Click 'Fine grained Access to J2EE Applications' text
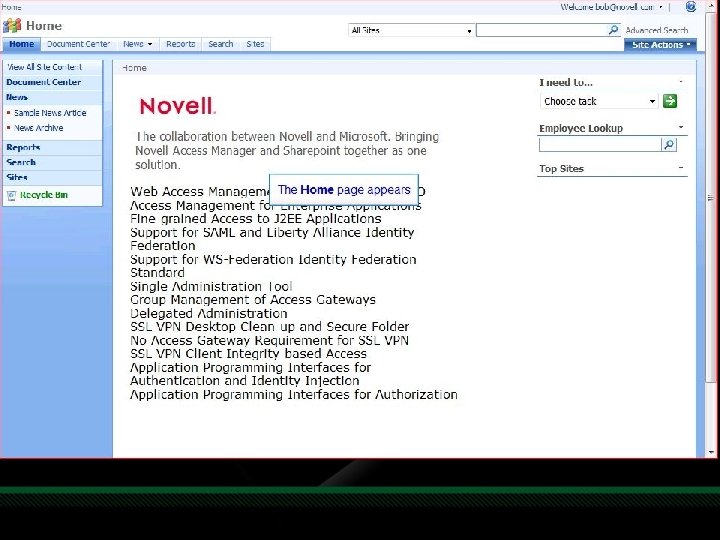 [x=256, y=219]
